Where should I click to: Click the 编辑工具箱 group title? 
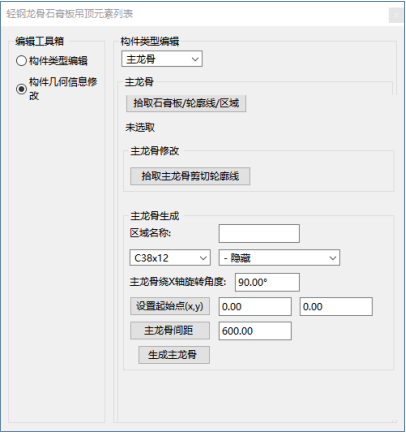39,41
